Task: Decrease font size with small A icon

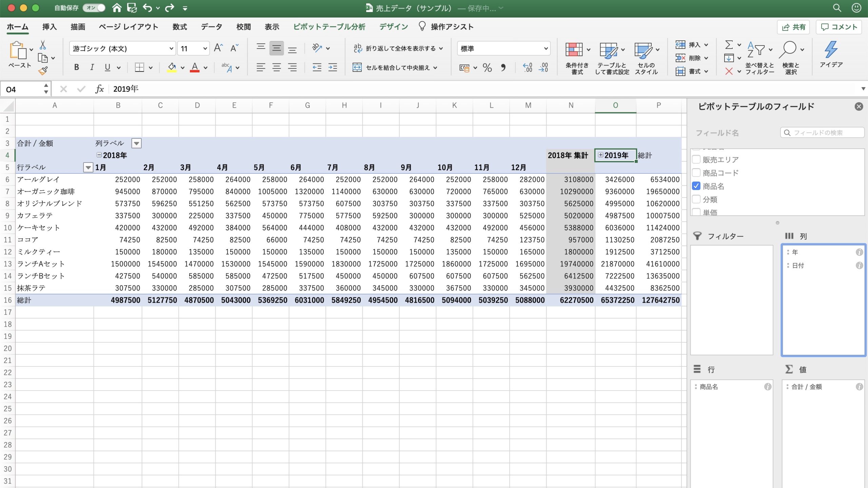Action: point(234,48)
